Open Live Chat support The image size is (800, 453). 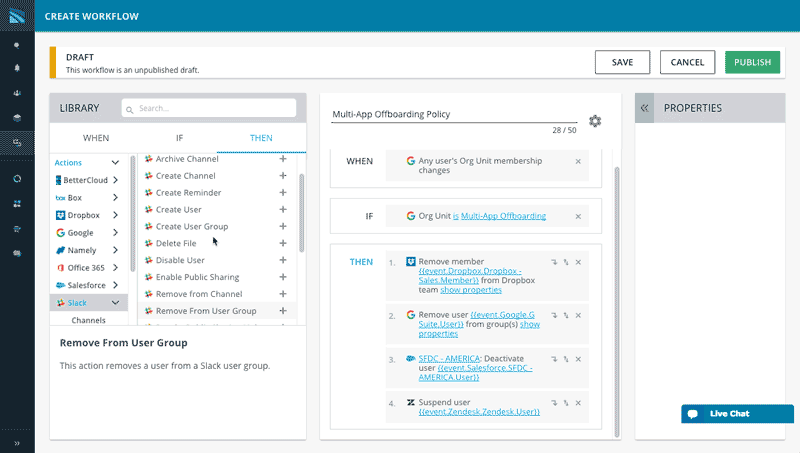pos(737,414)
